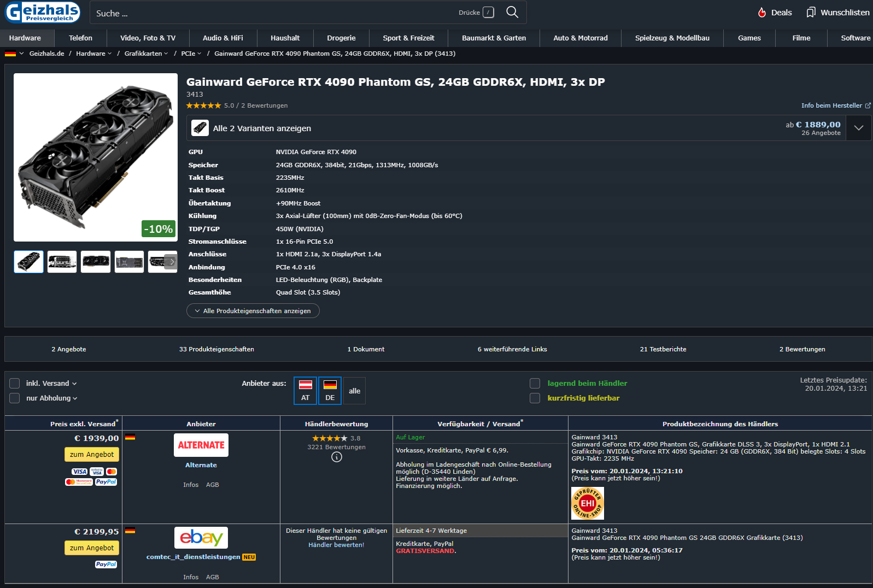Switch to 2 Angebote tab
Screen dimensions: 873x588
pos(69,349)
